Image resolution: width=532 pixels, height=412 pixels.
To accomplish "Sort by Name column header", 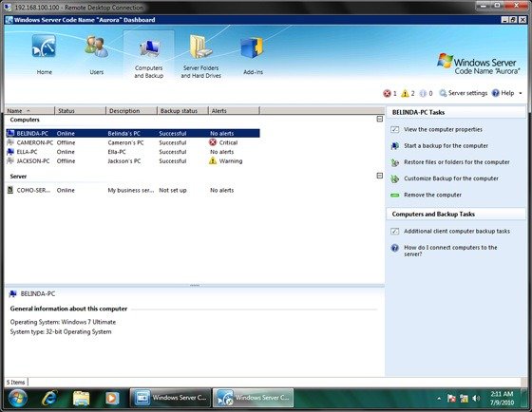I will (x=29, y=110).
